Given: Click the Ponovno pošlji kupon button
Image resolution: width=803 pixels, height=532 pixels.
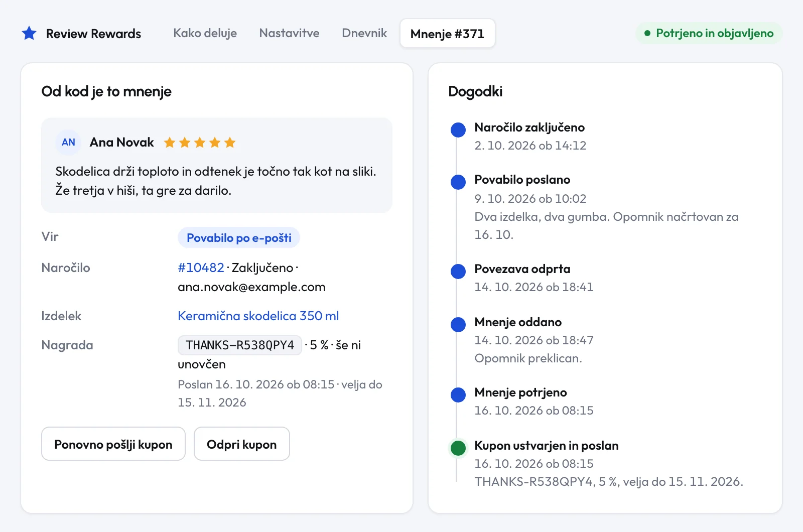Looking at the screenshot, I should pyautogui.click(x=113, y=444).
